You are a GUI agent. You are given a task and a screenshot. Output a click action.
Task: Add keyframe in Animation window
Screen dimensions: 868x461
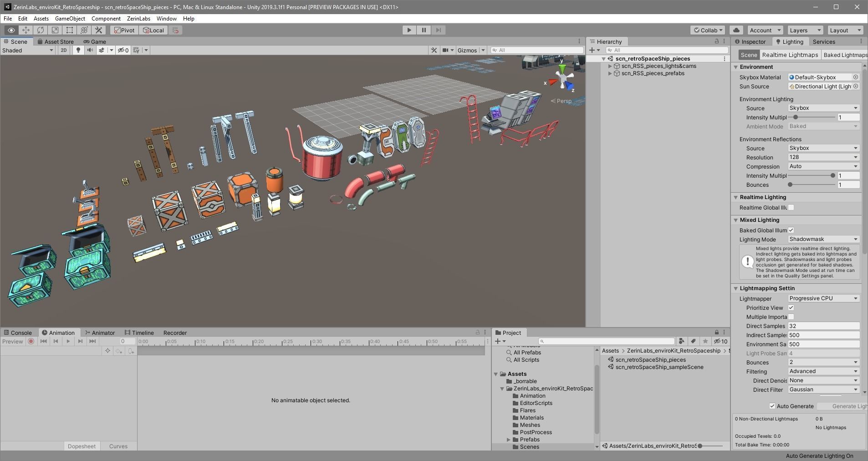119,351
